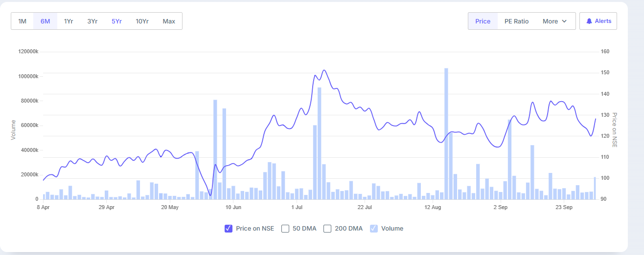Switch chart to 3Yr range
Viewport: 644px width, 255px height.
pyautogui.click(x=92, y=21)
